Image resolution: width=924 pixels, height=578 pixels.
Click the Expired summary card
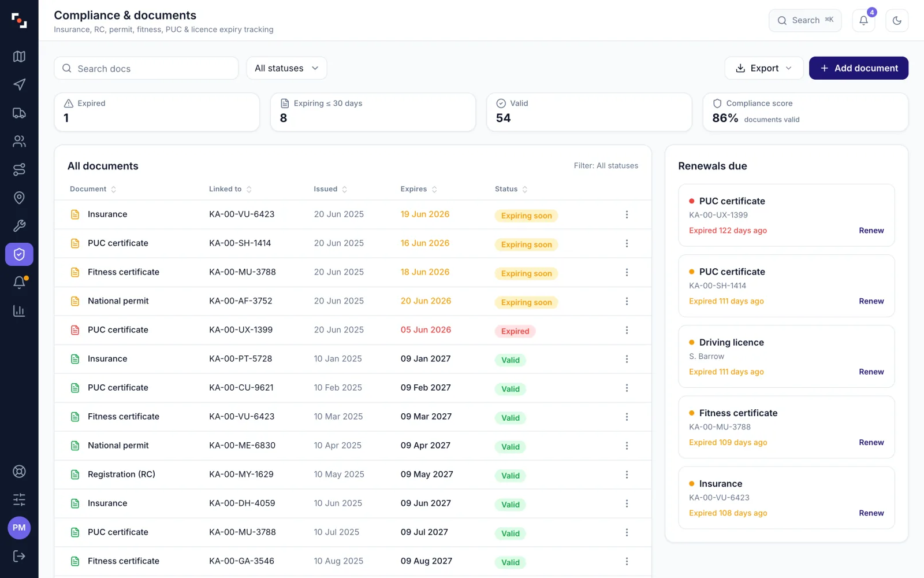coord(157,112)
